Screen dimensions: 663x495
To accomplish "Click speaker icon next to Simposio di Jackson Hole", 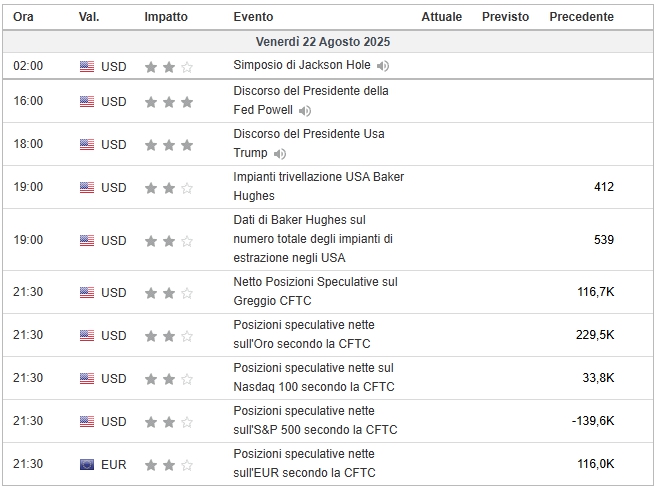I will (x=383, y=66).
